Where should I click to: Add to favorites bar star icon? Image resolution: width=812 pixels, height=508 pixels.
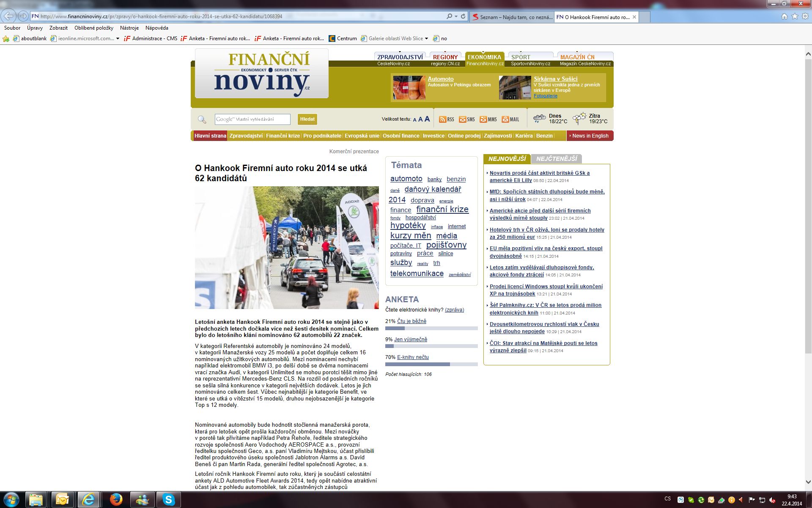pyautogui.click(x=6, y=39)
